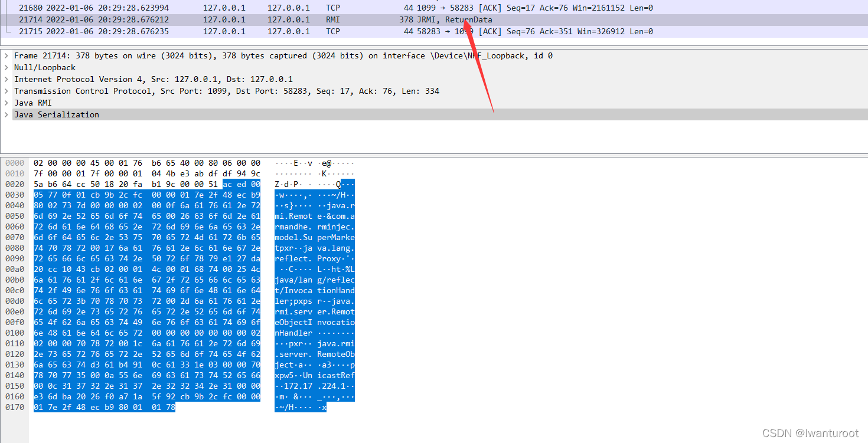Expand Internet Protocol Version 4 details
The image size is (868, 443).
[6, 80]
